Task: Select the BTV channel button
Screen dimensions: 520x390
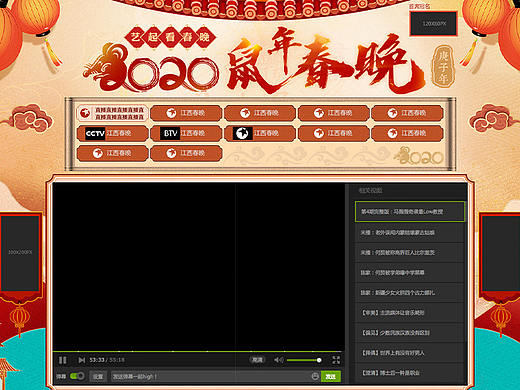Action: tap(186, 133)
